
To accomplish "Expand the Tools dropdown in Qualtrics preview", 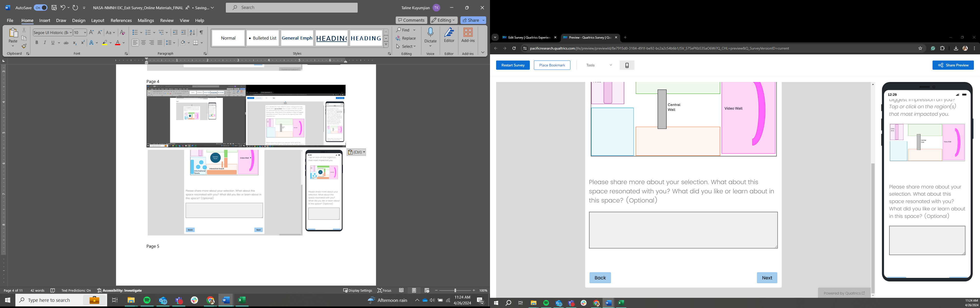I will [599, 65].
